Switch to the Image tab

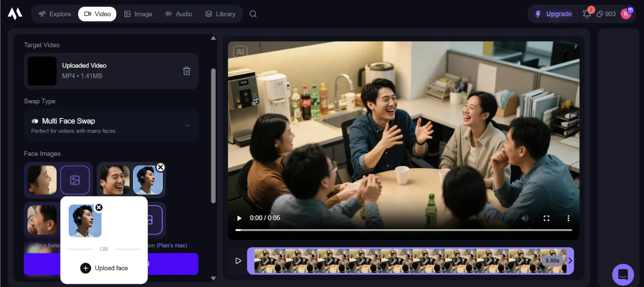pos(138,14)
